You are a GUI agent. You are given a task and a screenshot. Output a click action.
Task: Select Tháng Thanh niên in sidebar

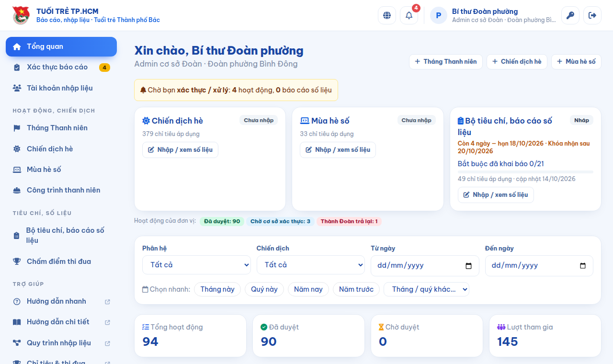pos(61,128)
